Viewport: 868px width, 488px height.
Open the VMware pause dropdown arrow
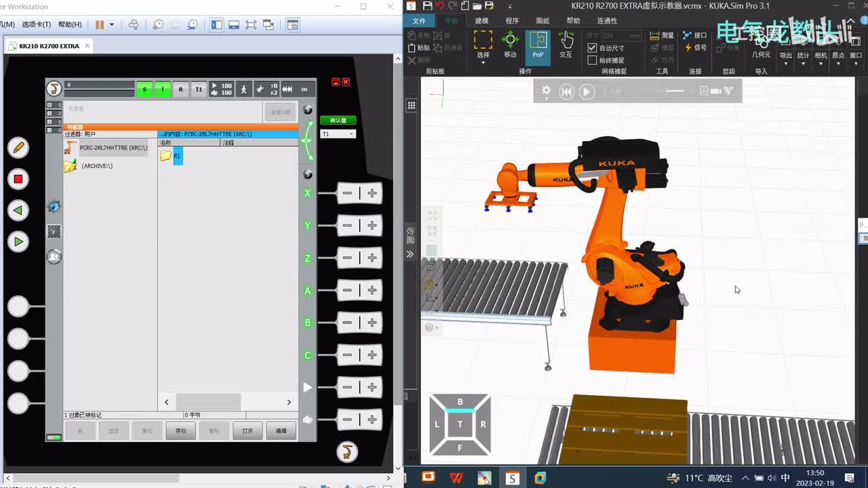112,24
